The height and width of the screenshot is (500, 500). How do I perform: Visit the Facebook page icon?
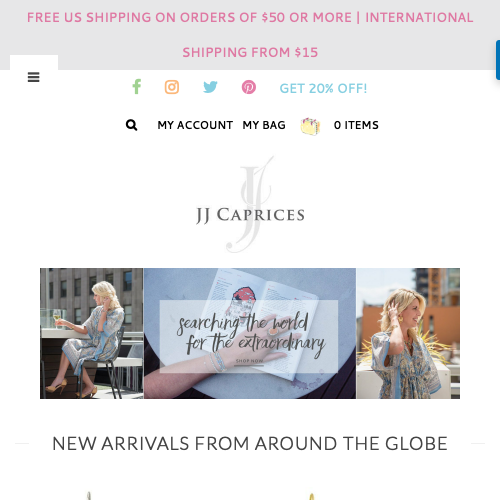tap(137, 87)
